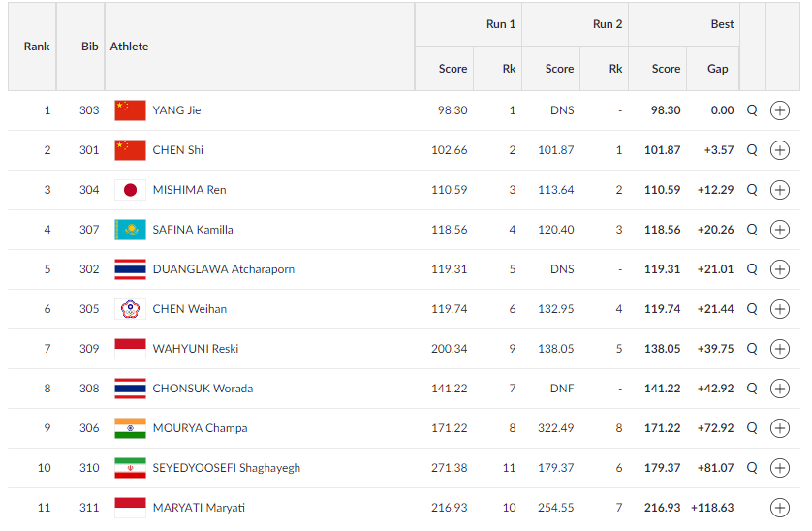812x531 pixels.
Task: Click the Japan flag thumbnail
Action: point(130,190)
